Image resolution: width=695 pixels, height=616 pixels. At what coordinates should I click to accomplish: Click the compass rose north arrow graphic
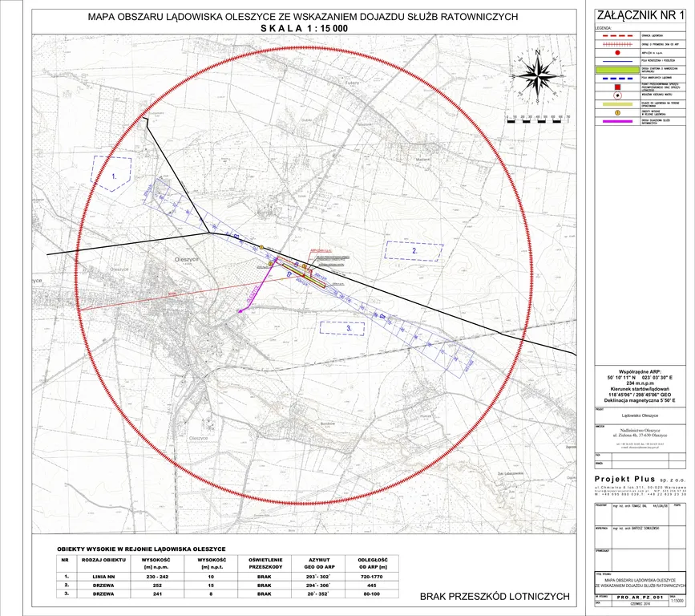[538, 76]
